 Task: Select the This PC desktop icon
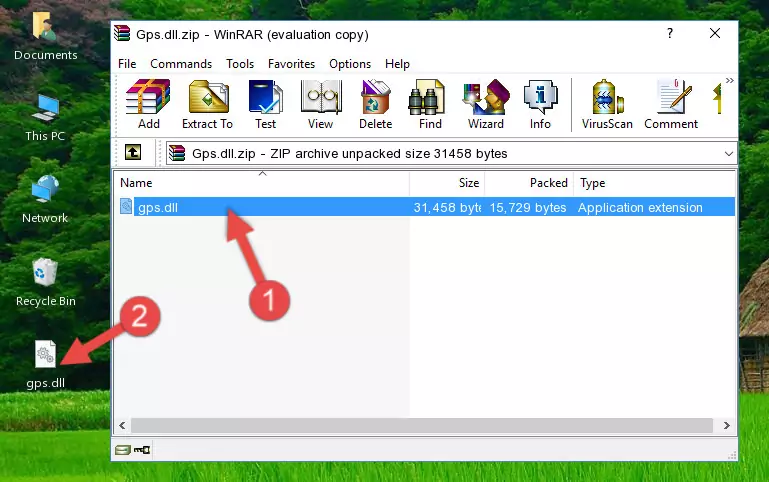(45, 118)
